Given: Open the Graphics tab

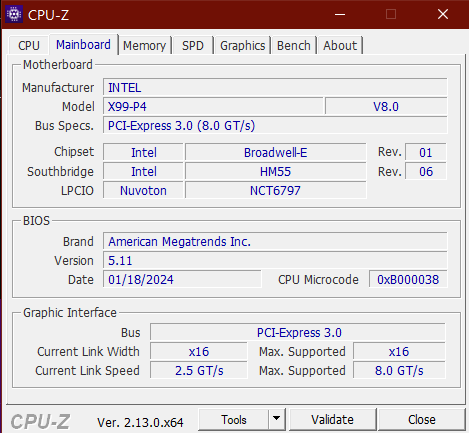Looking at the screenshot, I should pyautogui.click(x=242, y=45).
